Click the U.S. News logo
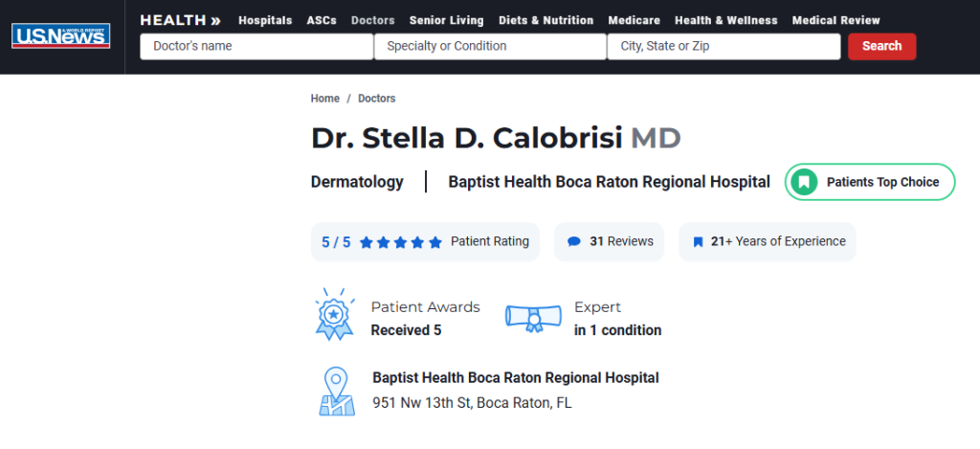 [61, 36]
